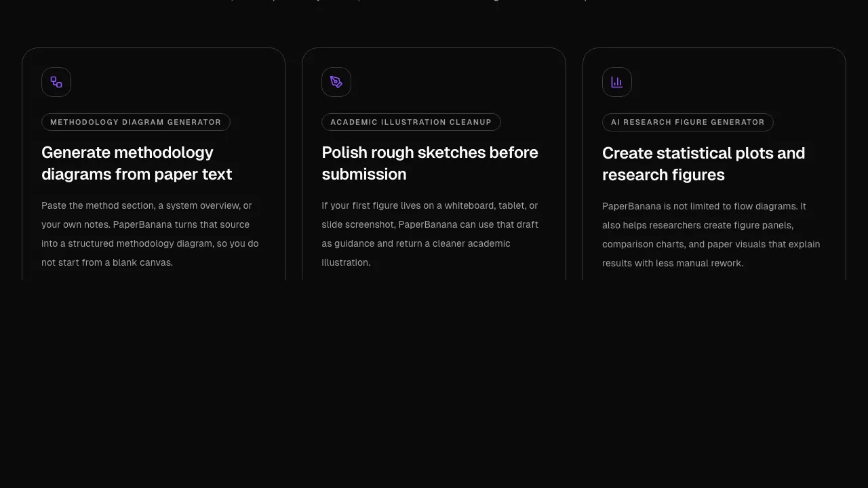Click the pen tool icon in second card
Image resolution: width=868 pixels, height=488 pixels.
pyautogui.click(x=336, y=82)
